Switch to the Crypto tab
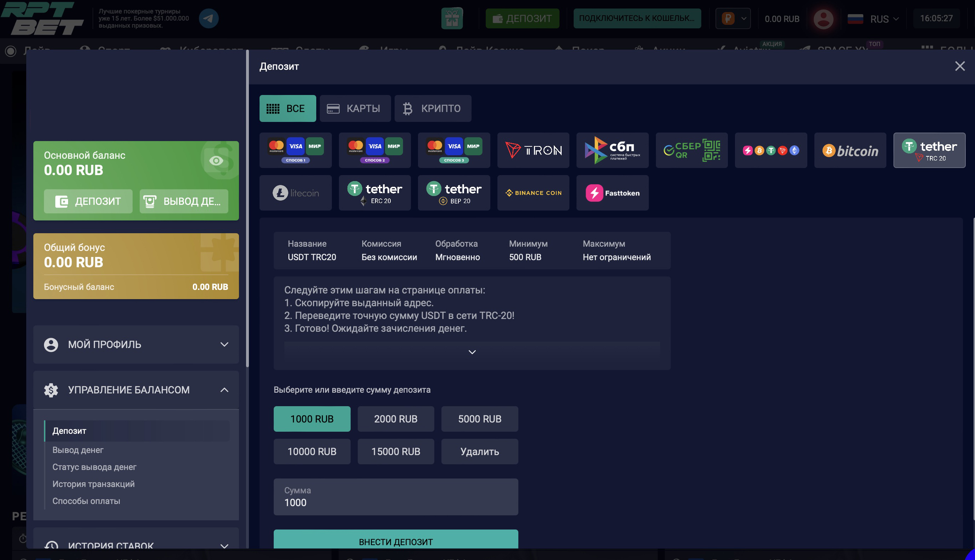 pos(432,108)
